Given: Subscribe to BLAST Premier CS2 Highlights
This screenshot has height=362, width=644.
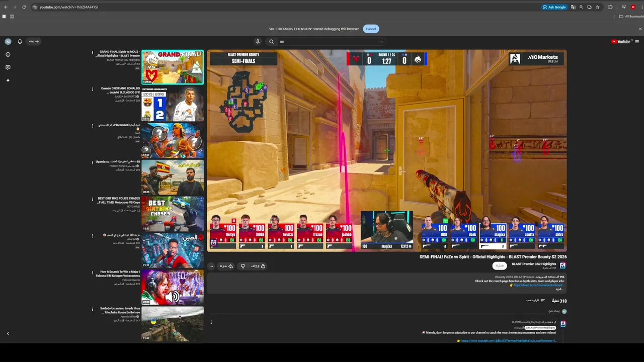Looking at the screenshot, I should coord(499,265).
